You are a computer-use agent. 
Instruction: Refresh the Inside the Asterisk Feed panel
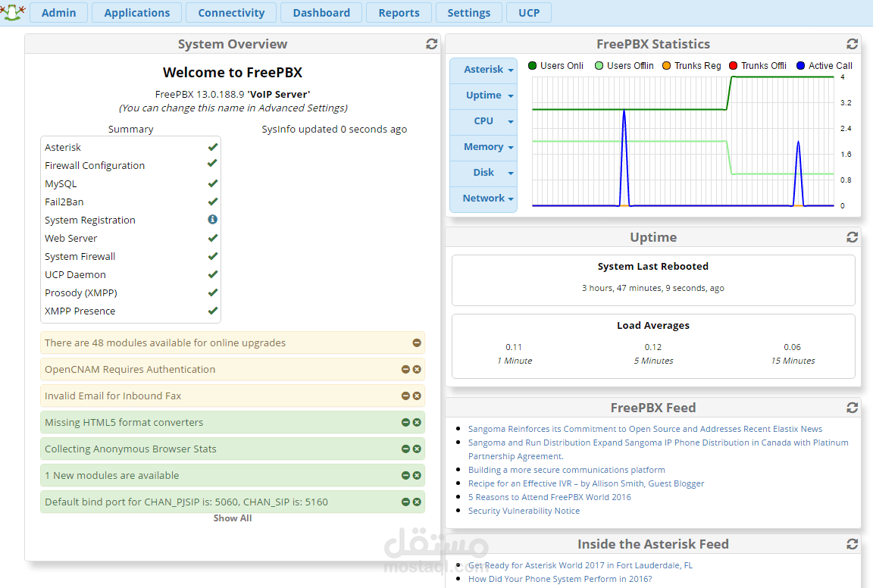852,544
